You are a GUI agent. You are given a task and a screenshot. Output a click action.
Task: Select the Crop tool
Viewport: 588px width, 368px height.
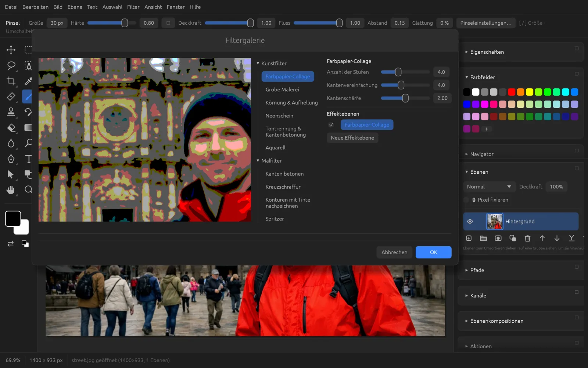pyautogui.click(x=11, y=81)
